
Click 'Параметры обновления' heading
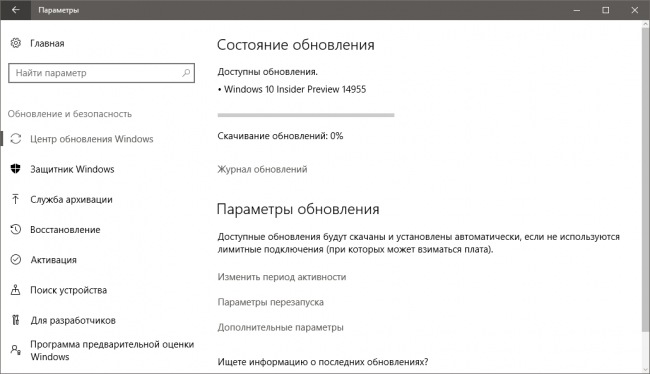coord(298,209)
